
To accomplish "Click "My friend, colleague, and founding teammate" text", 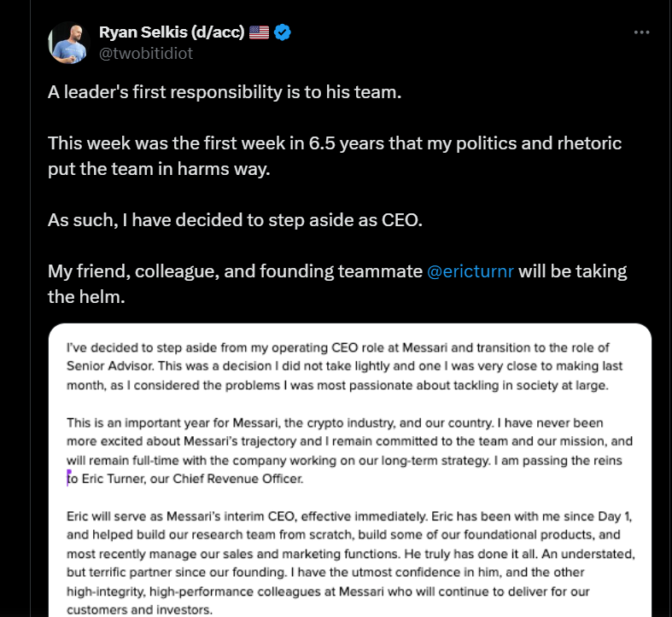I will click(236, 271).
